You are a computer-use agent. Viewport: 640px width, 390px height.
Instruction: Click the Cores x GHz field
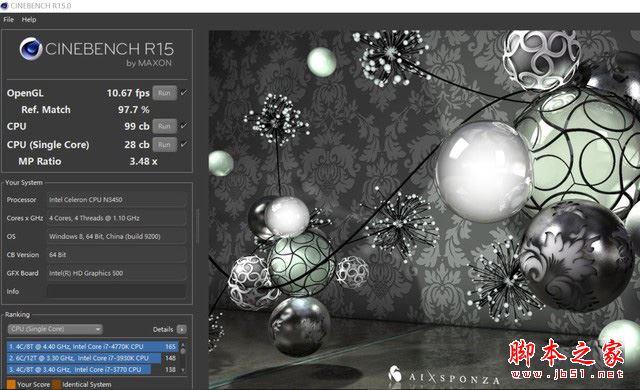point(116,218)
